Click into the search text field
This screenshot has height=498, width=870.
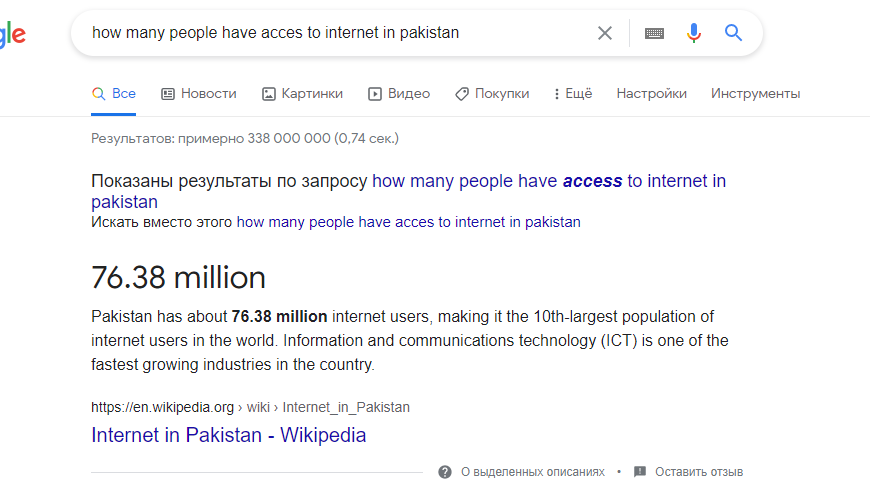point(330,33)
